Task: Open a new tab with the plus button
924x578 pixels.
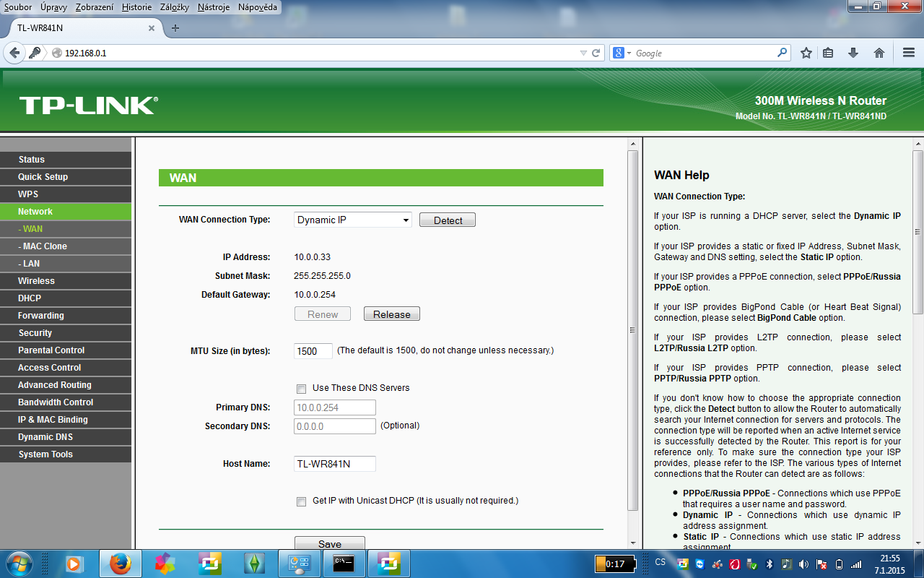Action: (175, 28)
